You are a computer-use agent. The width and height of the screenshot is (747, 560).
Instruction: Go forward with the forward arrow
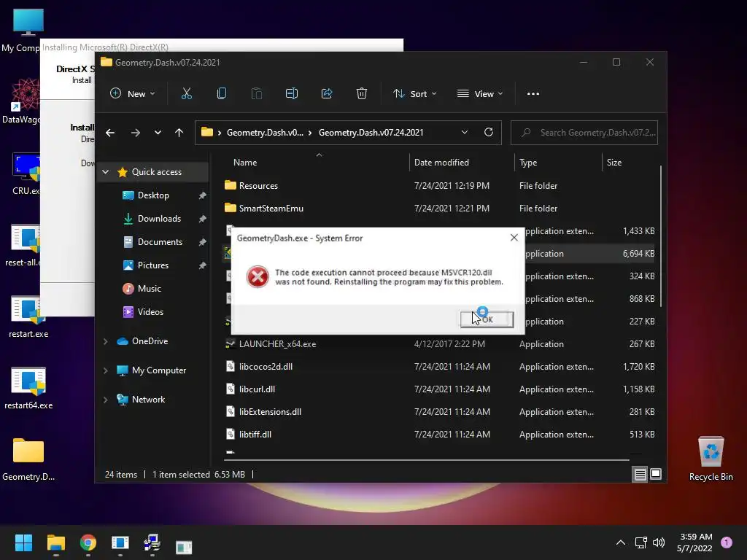[136, 133]
